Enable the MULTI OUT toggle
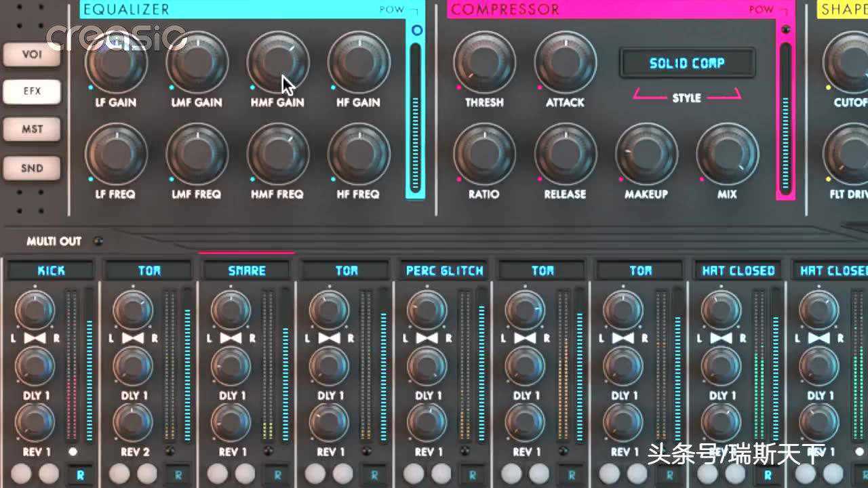This screenshot has width=868, height=488. 99,241
